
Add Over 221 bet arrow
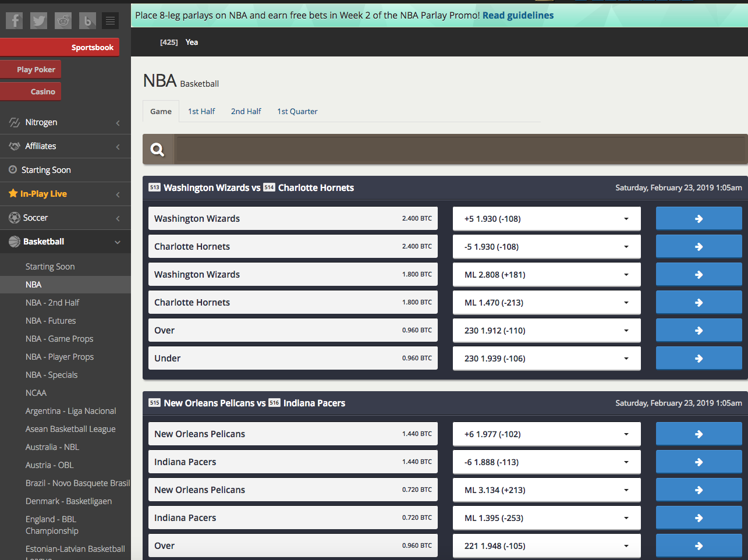click(699, 546)
